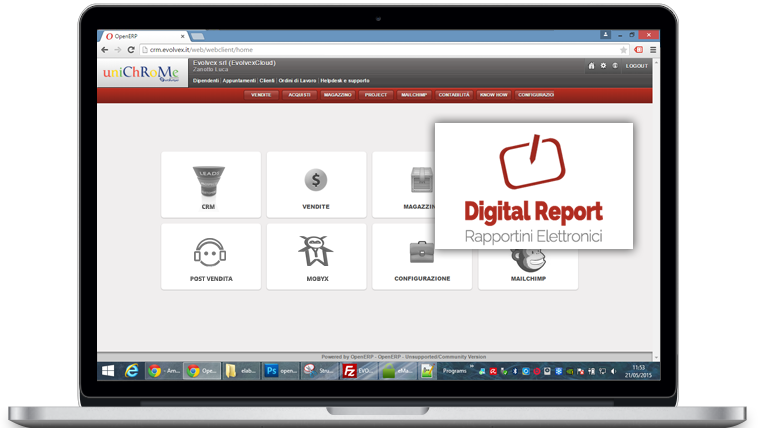
Task: Switch to Chrome 'Ope...' taskbar window
Action: 202,371
